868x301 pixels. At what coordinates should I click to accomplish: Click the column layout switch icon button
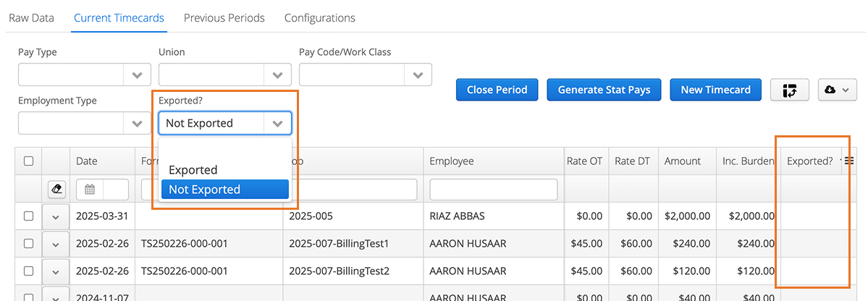pyautogui.click(x=789, y=90)
